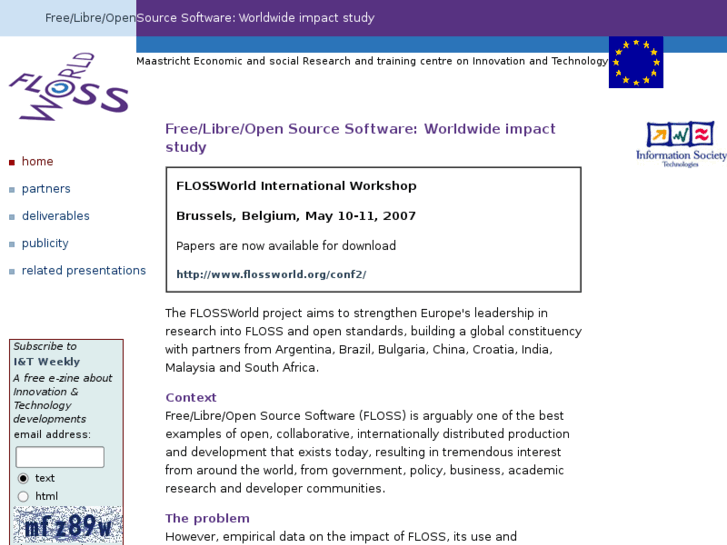Click the Context heading
This screenshot has width=727, height=545.
[x=191, y=398]
